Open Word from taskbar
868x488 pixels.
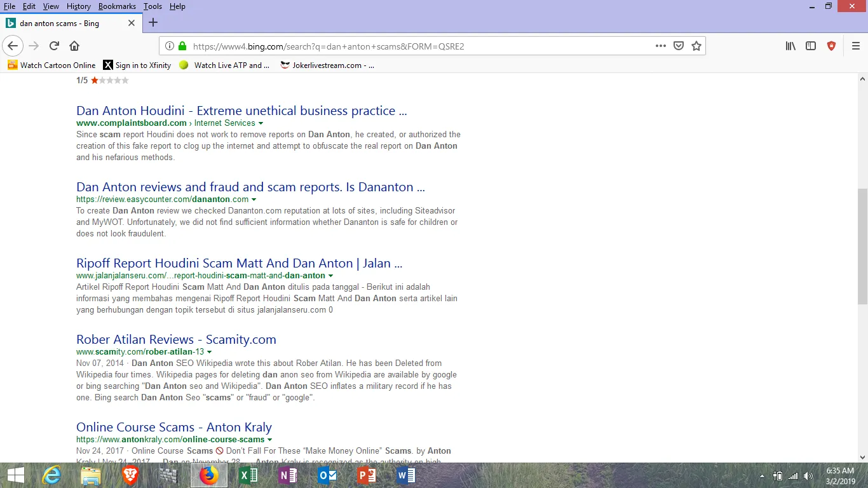[406, 475]
